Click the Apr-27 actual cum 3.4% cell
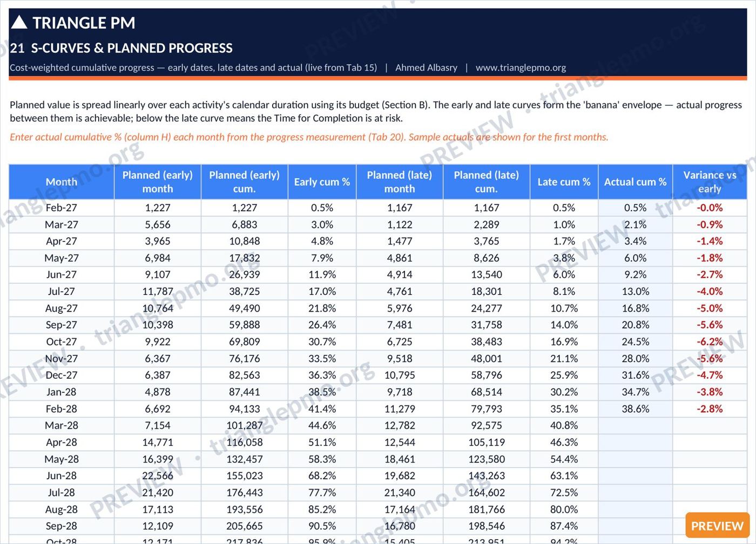756x544 pixels. tap(635, 241)
